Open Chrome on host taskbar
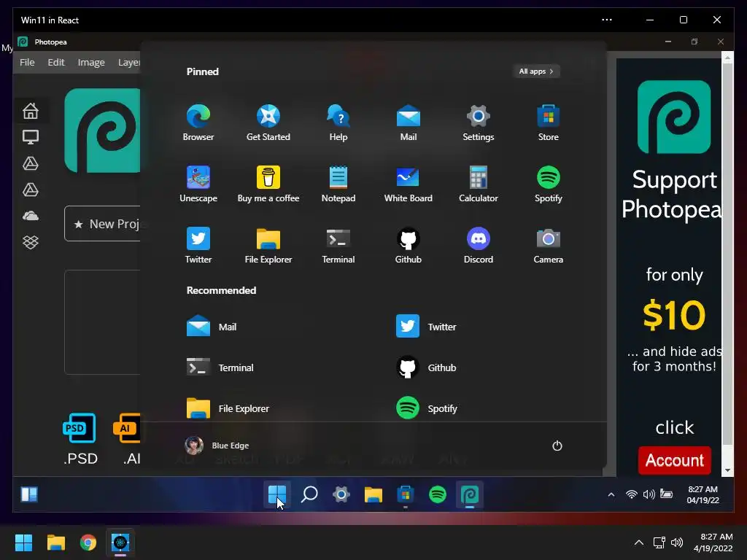The width and height of the screenshot is (747, 560). (x=88, y=542)
